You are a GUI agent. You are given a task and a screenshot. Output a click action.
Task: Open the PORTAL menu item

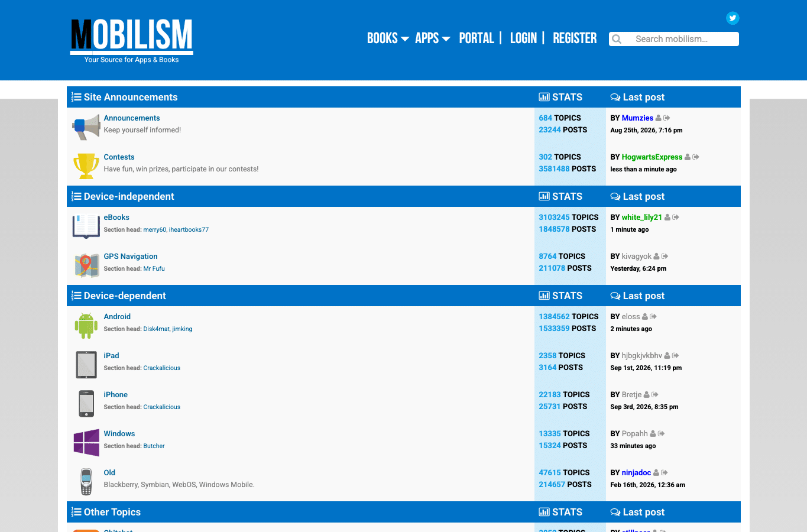click(477, 38)
